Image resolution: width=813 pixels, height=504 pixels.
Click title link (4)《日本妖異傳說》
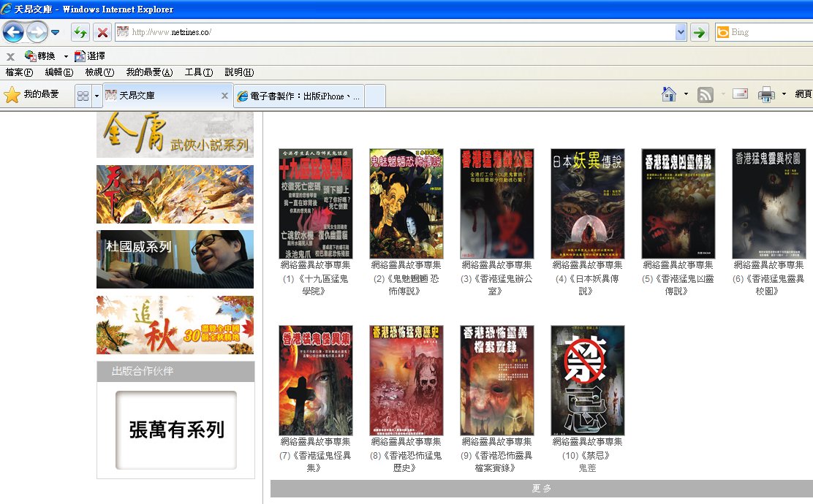[588, 285]
